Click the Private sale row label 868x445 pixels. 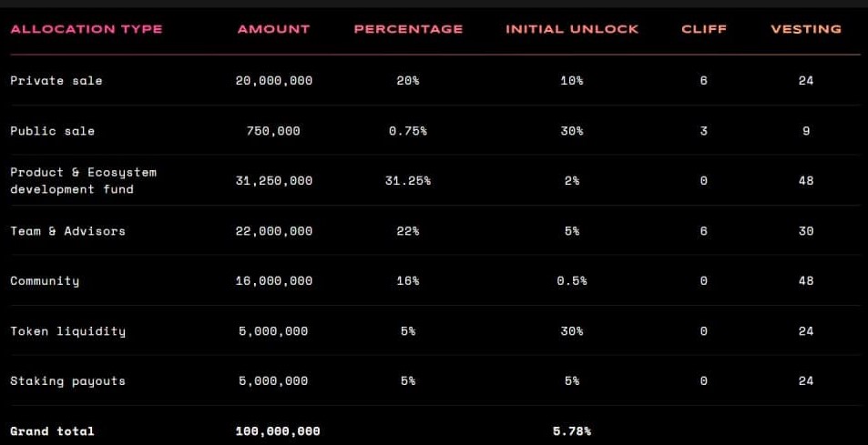click(56, 81)
